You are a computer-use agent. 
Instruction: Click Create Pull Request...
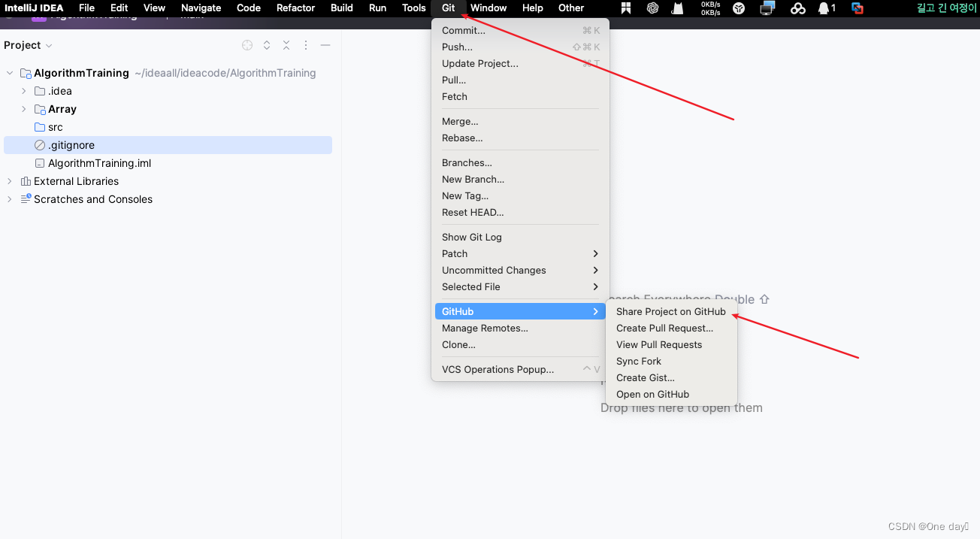click(x=671, y=329)
